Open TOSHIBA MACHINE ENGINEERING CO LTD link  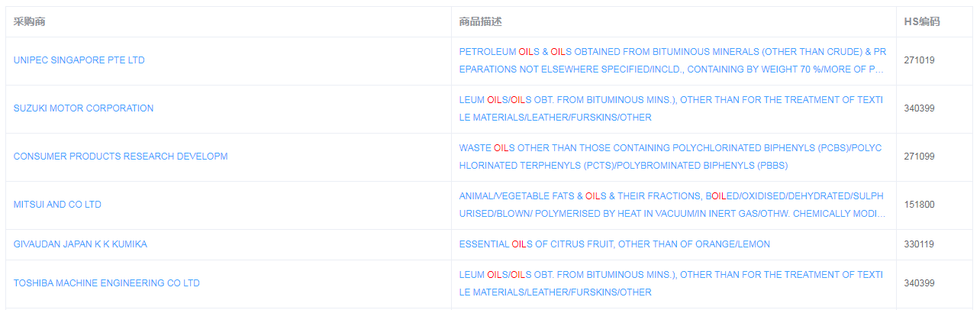[x=107, y=283]
